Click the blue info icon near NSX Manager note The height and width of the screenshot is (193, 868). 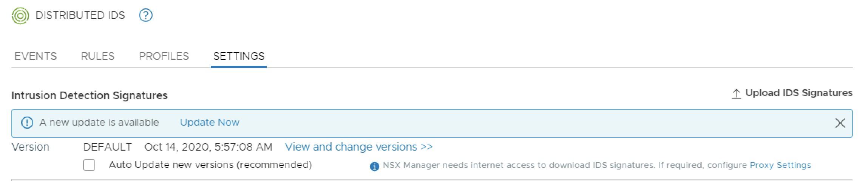(x=374, y=166)
